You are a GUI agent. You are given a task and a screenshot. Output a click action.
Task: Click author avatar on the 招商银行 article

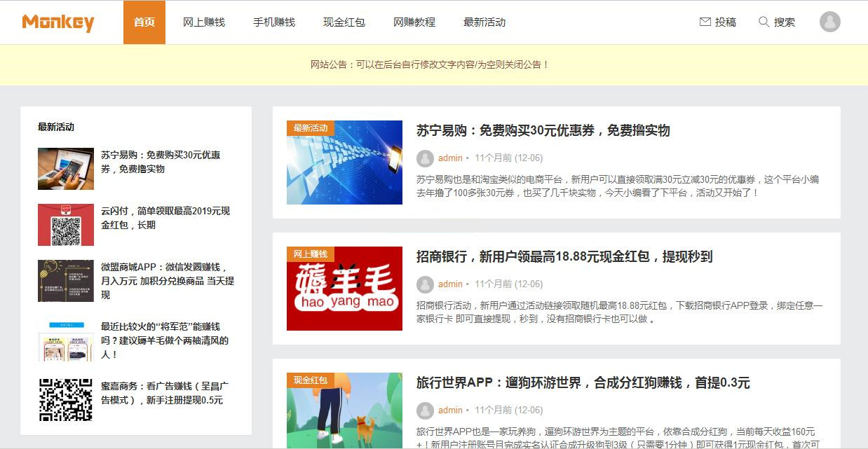pyautogui.click(x=425, y=284)
